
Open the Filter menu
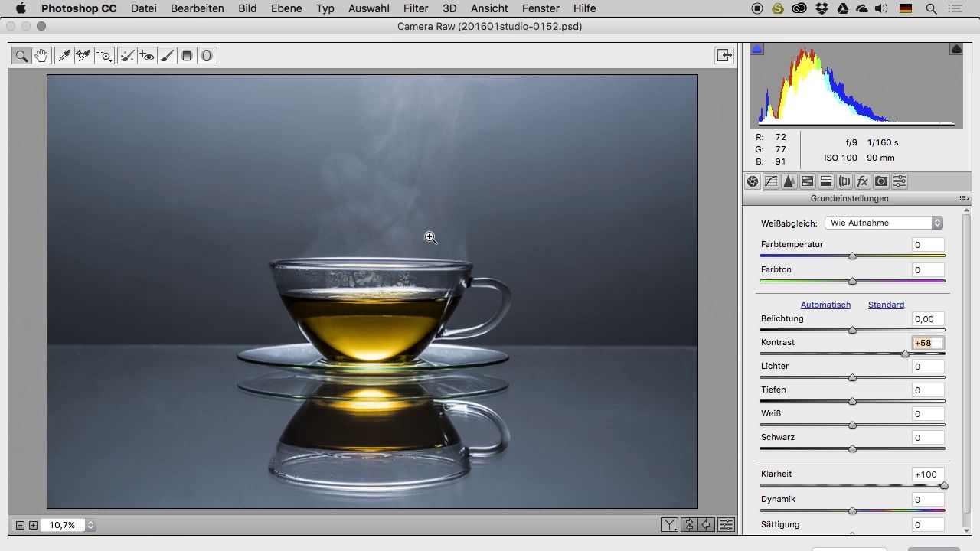click(416, 8)
